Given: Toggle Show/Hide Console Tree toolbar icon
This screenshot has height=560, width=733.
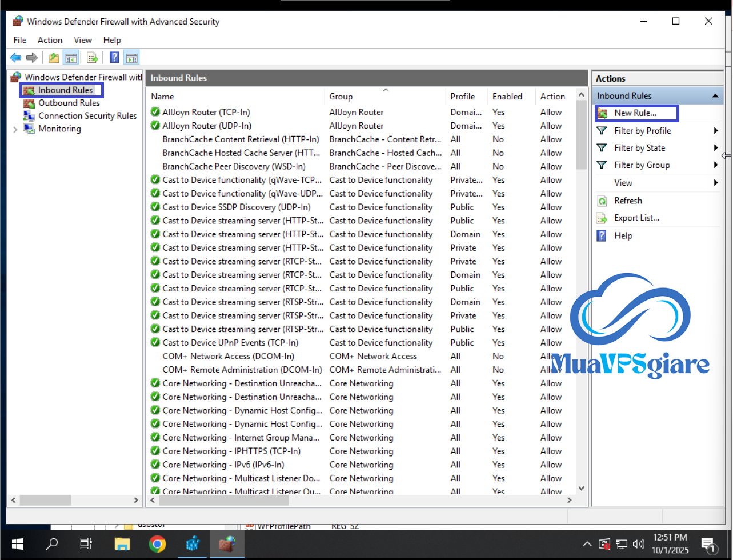Looking at the screenshot, I should [x=71, y=58].
